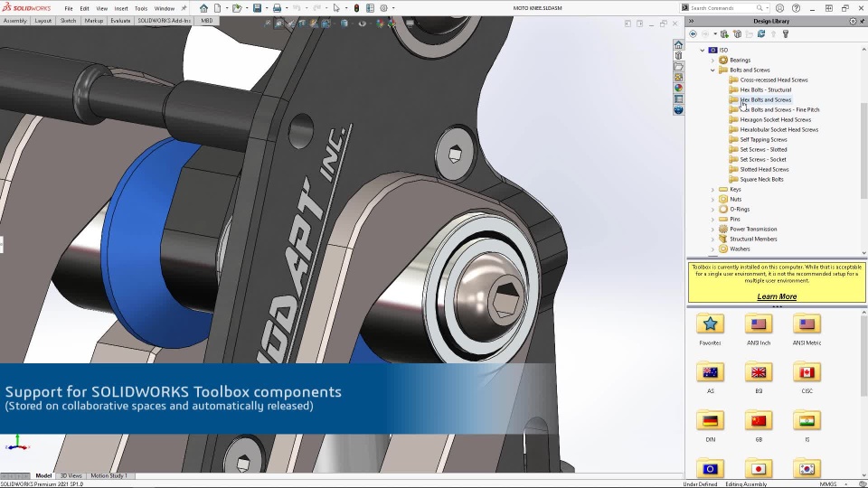
Task: Switch to the MBD tab
Action: click(206, 21)
